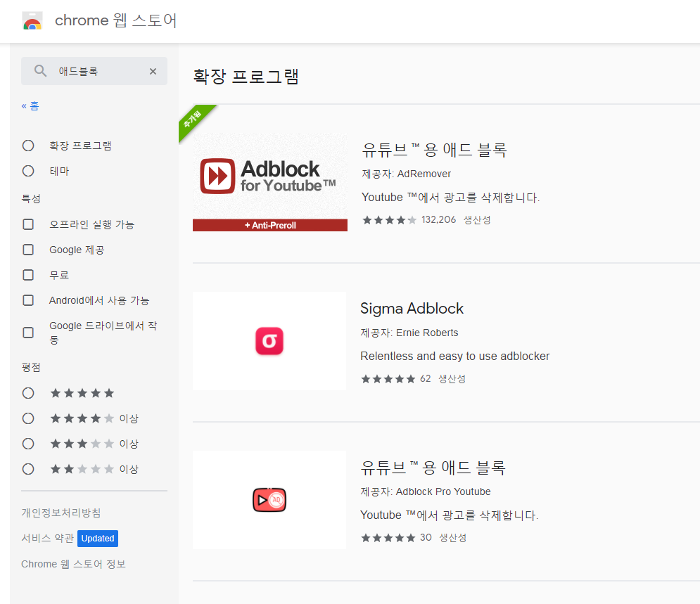Open the Sigma Adblock title

pyautogui.click(x=412, y=309)
